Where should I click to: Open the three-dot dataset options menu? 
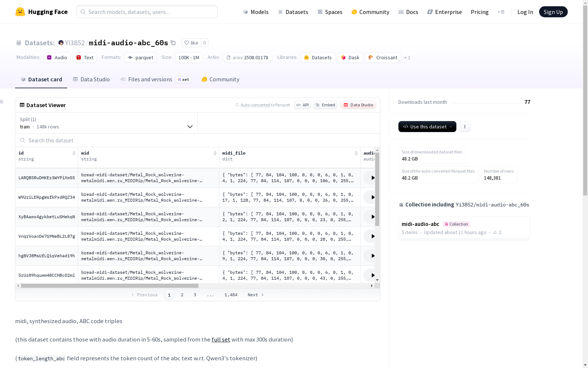coord(465,127)
